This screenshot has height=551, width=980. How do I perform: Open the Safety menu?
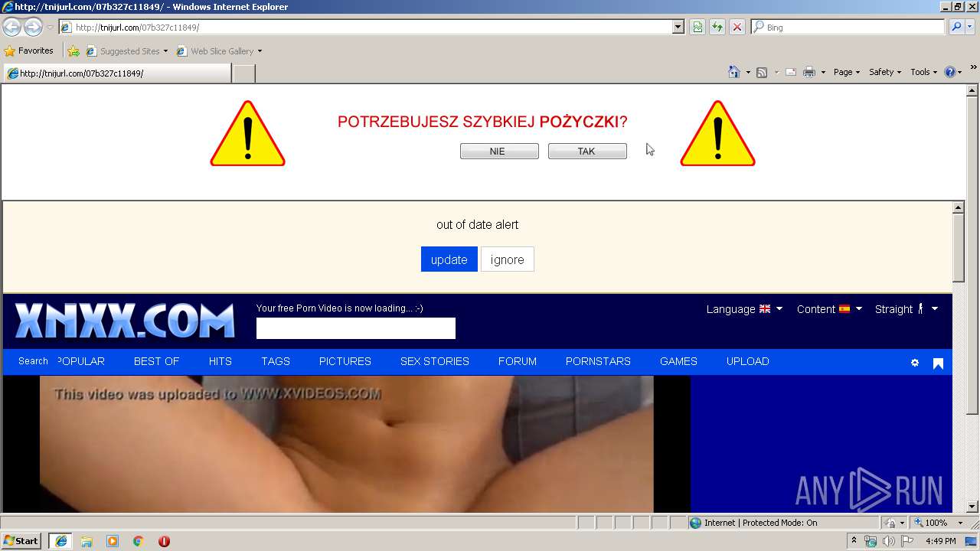885,72
